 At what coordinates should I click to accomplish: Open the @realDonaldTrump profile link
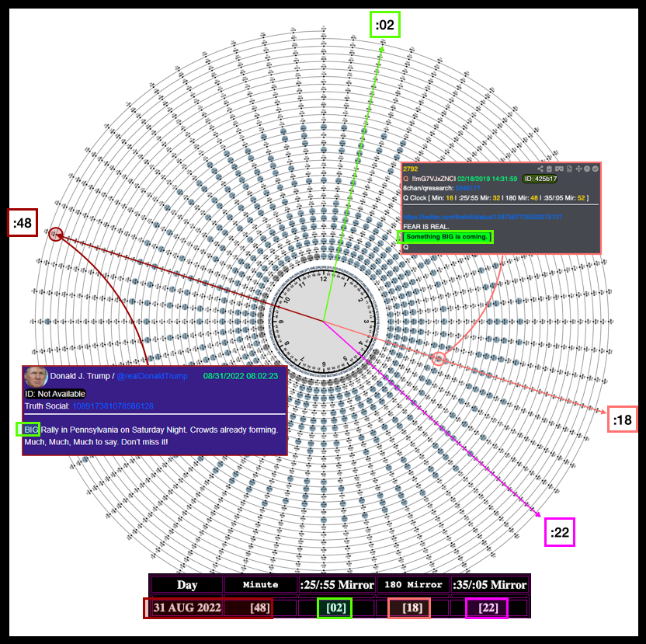click(152, 376)
